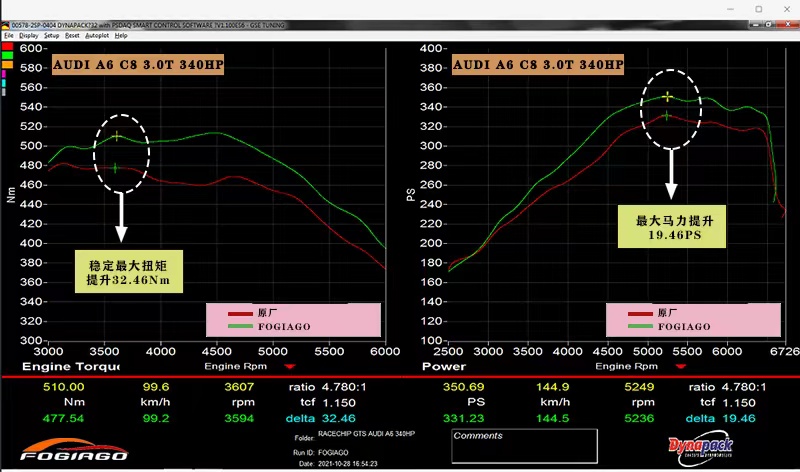Open the Autoplot menu
This screenshot has width=800, height=472.
tap(97, 36)
